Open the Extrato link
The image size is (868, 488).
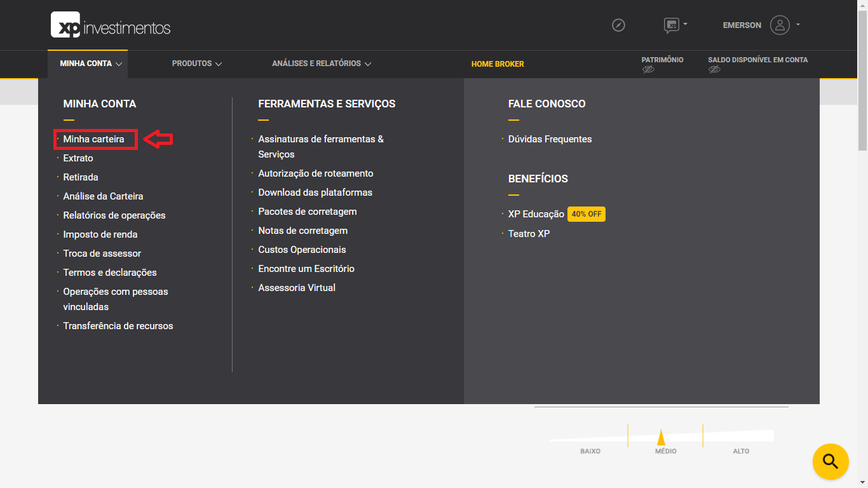click(x=78, y=158)
